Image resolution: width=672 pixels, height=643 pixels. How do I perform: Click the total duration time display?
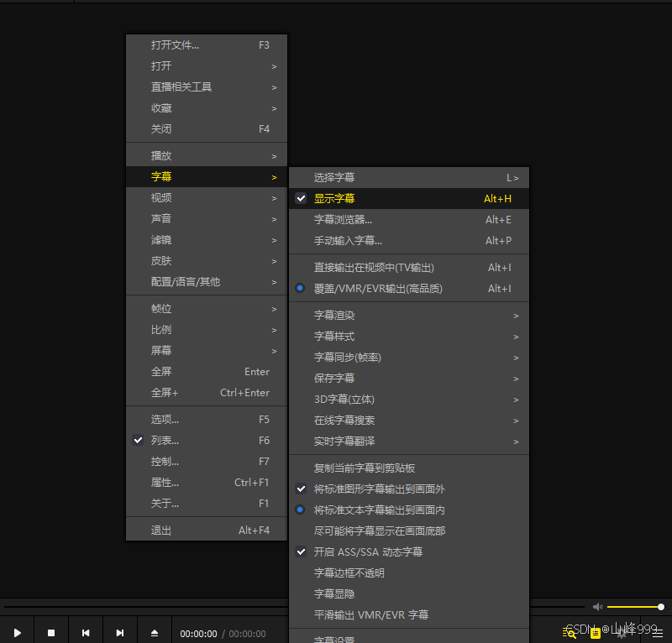point(247,634)
